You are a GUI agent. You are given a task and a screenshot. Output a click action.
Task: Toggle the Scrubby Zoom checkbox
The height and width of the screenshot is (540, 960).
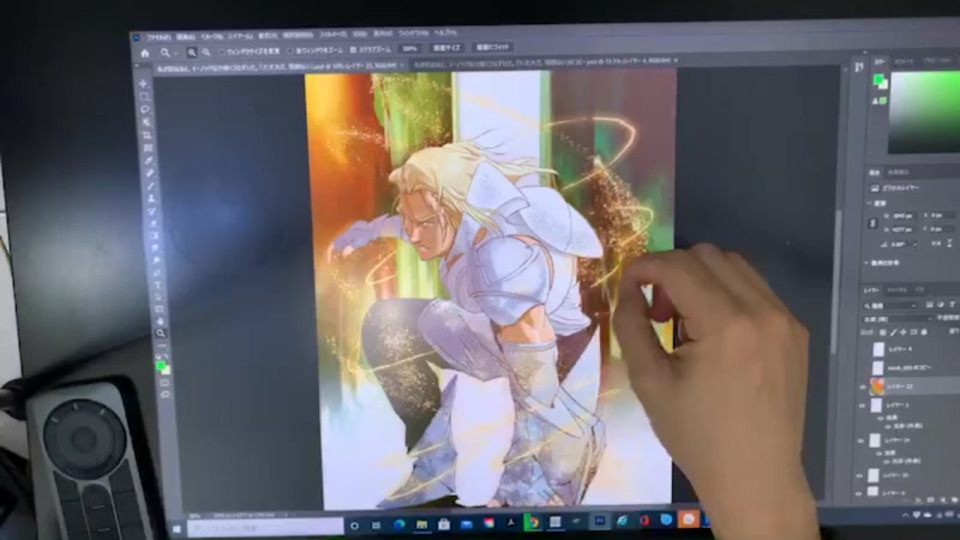[x=353, y=50]
